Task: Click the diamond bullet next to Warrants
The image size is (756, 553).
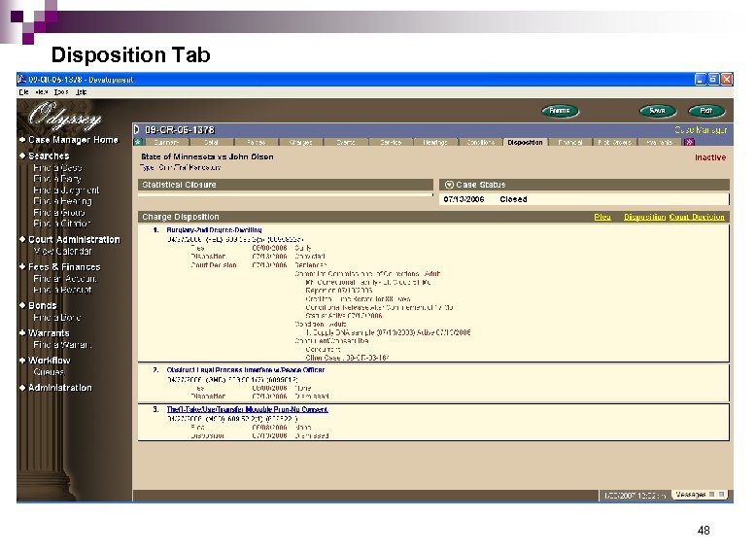Action: 22,332
